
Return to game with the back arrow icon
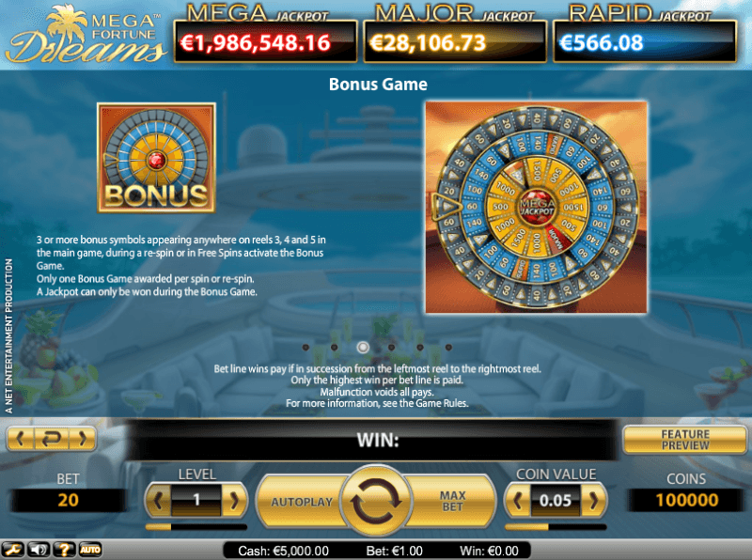pos(52,439)
